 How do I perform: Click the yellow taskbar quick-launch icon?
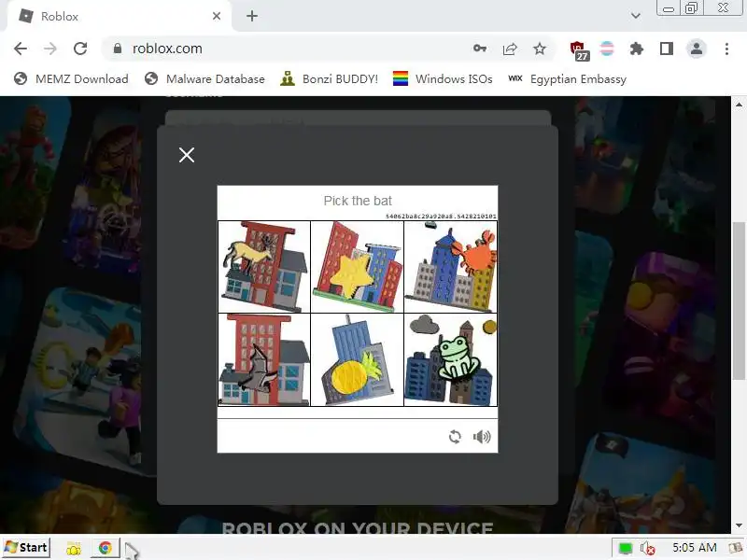tap(74, 549)
